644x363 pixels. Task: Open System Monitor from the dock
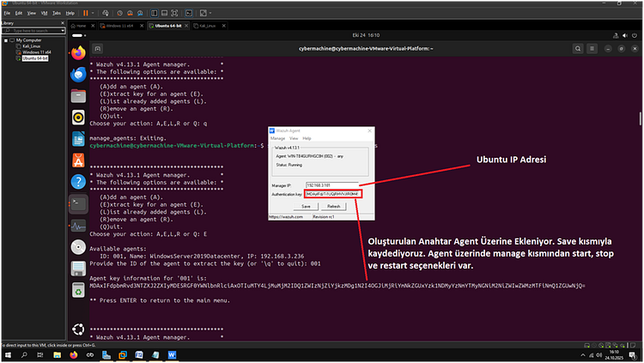tap(78, 226)
